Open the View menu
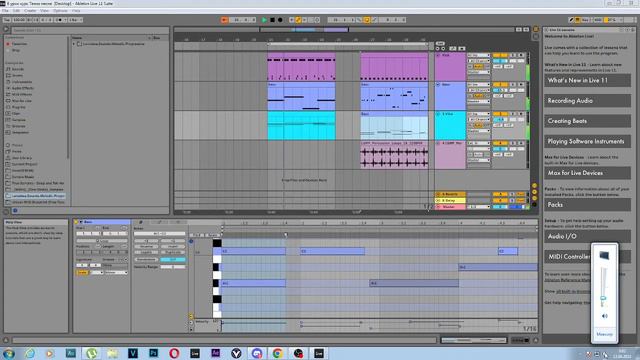640x360 pixels. coord(44,11)
